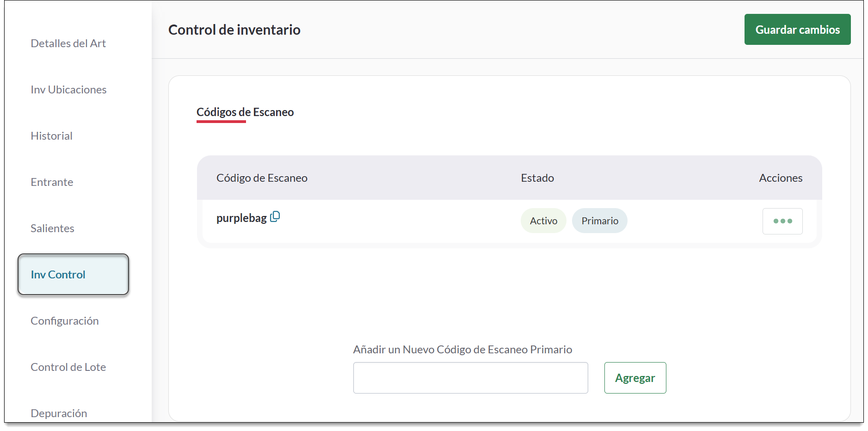Click the new primary scan code input field
The image size is (868, 431).
coord(470,377)
